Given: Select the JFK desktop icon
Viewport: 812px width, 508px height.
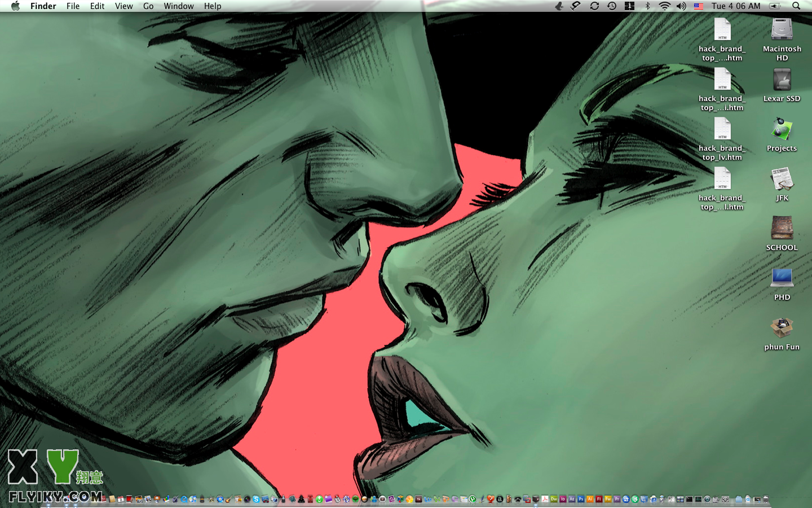Looking at the screenshot, I should pyautogui.click(x=782, y=179).
